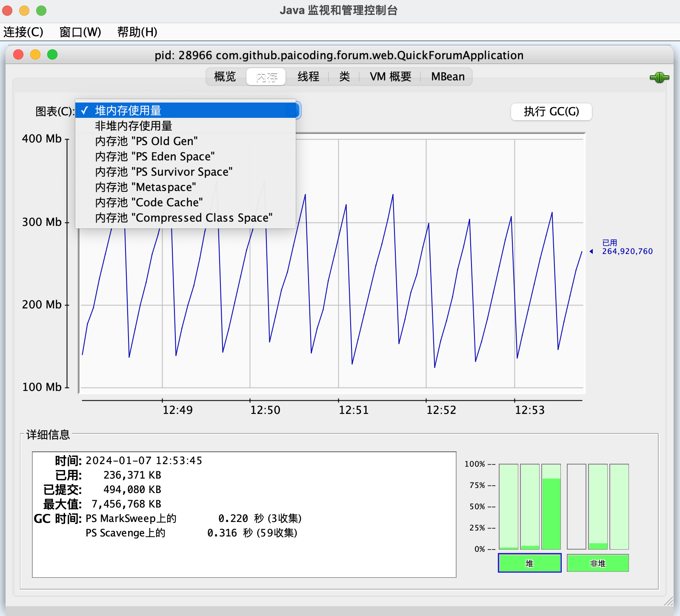This screenshot has width=680, height=616.
Task: Select checked "堆内存使用量" option
Action: pos(128,111)
